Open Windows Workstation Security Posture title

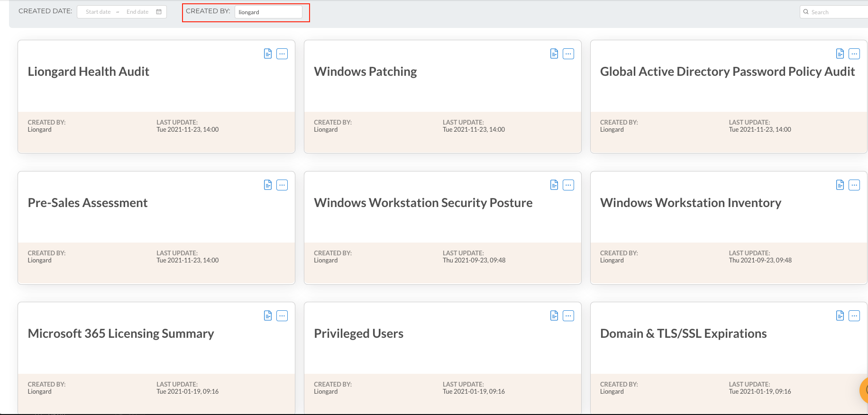pyautogui.click(x=423, y=203)
